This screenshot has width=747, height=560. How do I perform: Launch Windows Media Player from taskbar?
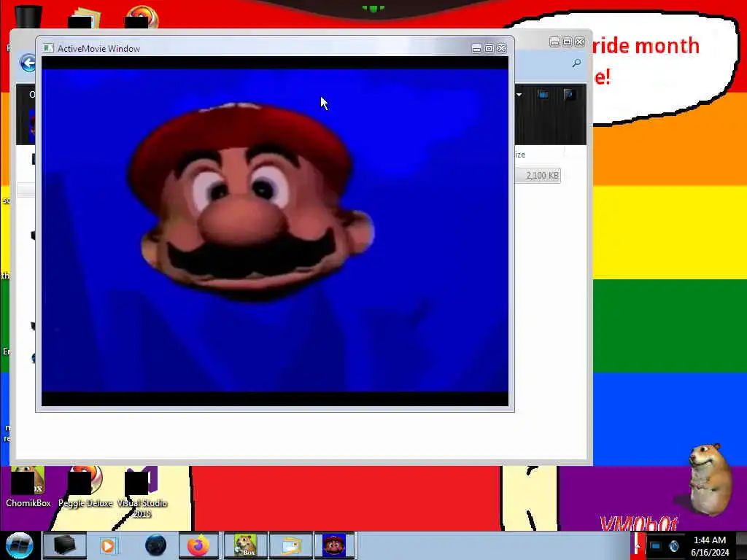click(108, 545)
